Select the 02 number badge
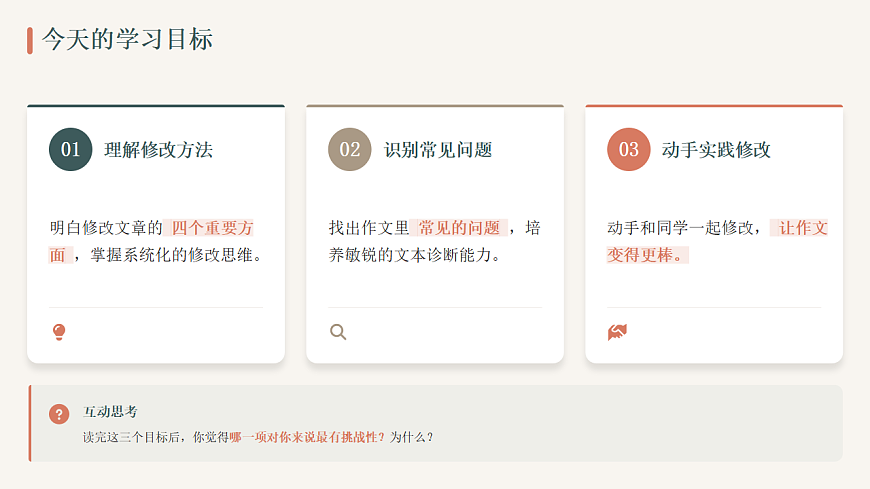The width and height of the screenshot is (870, 489). tap(350, 149)
